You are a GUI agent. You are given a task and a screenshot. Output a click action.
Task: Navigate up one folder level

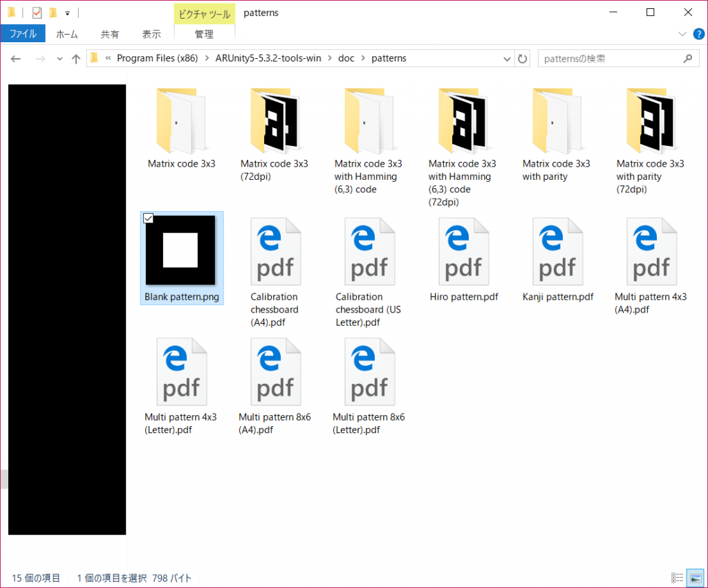(76, 58)
